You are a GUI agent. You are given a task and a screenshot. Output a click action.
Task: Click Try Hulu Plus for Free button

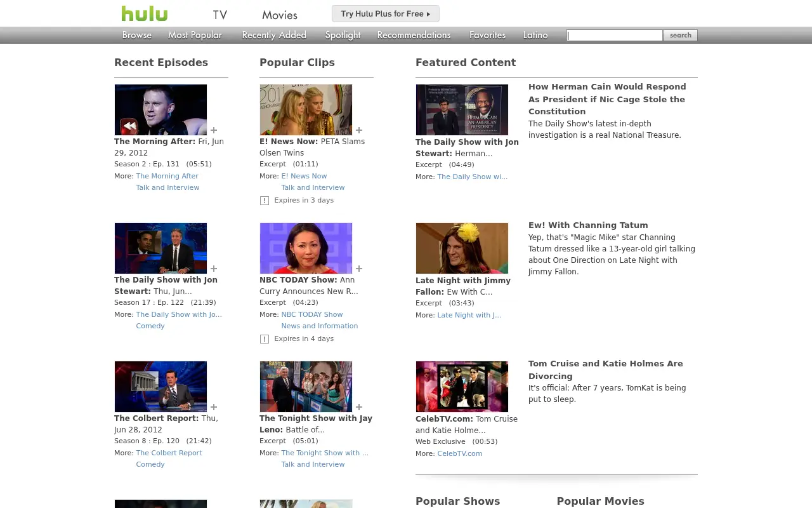point(386,13)
